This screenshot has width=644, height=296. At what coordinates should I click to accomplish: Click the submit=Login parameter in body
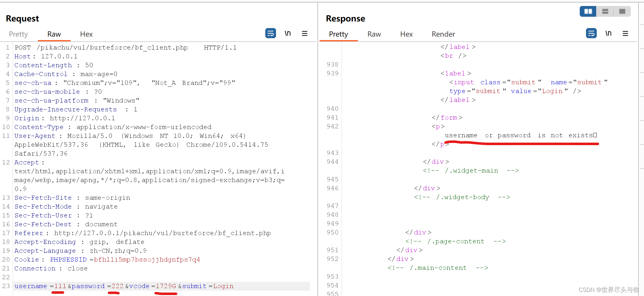click(208, 286)
